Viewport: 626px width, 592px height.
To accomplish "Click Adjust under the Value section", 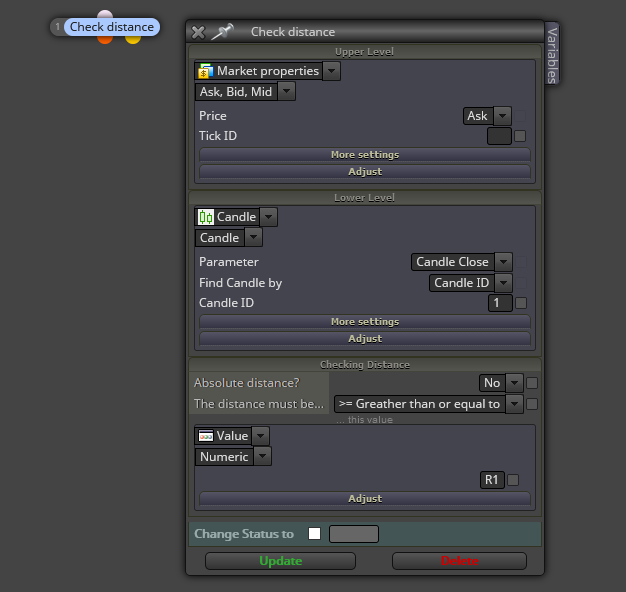I will pyautogui.click(x=365, y=499).
